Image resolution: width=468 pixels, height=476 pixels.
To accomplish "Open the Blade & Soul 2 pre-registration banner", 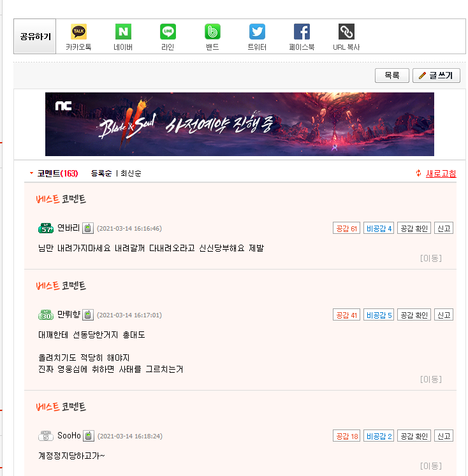I will click(x=240, y=124).
